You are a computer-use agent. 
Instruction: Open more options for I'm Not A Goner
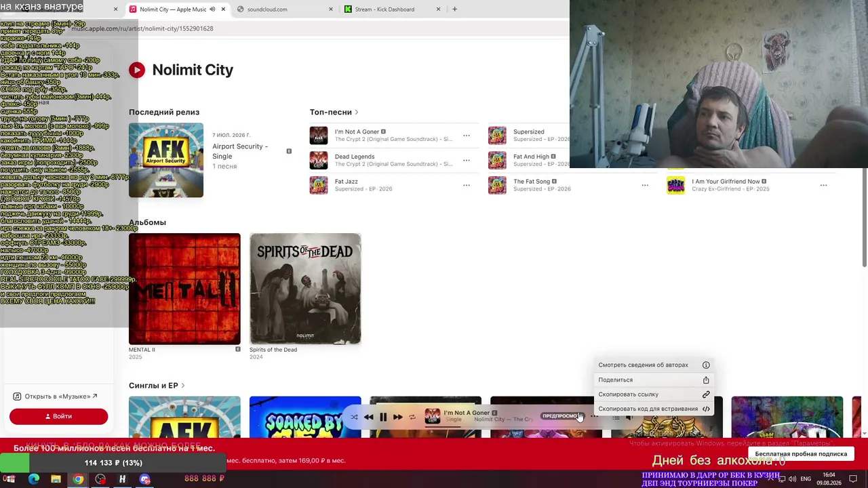[x=467, y=136]
